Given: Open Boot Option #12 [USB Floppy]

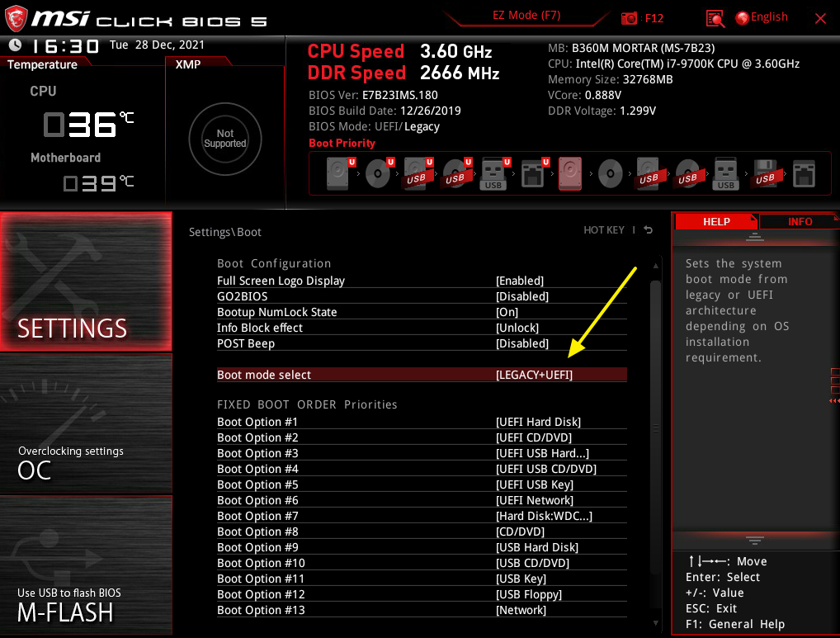Looking at the screenshot, I should tap(422, 594).
